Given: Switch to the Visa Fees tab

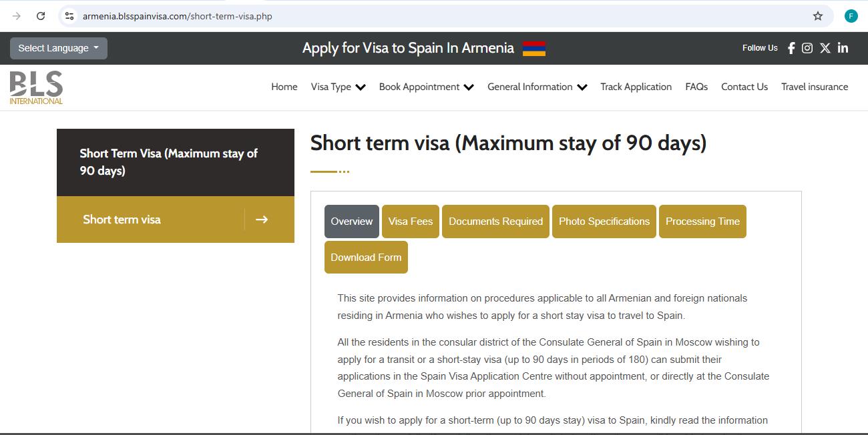Looking at the screenshot, I should click(x=410, y=221).
